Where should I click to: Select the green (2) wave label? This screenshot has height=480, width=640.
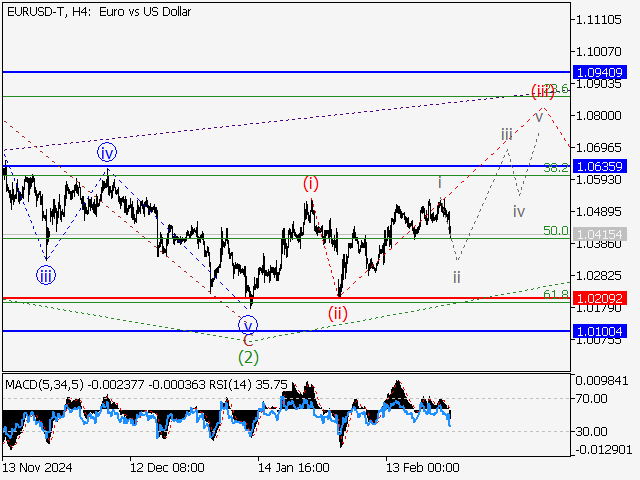tap(248, 356)
